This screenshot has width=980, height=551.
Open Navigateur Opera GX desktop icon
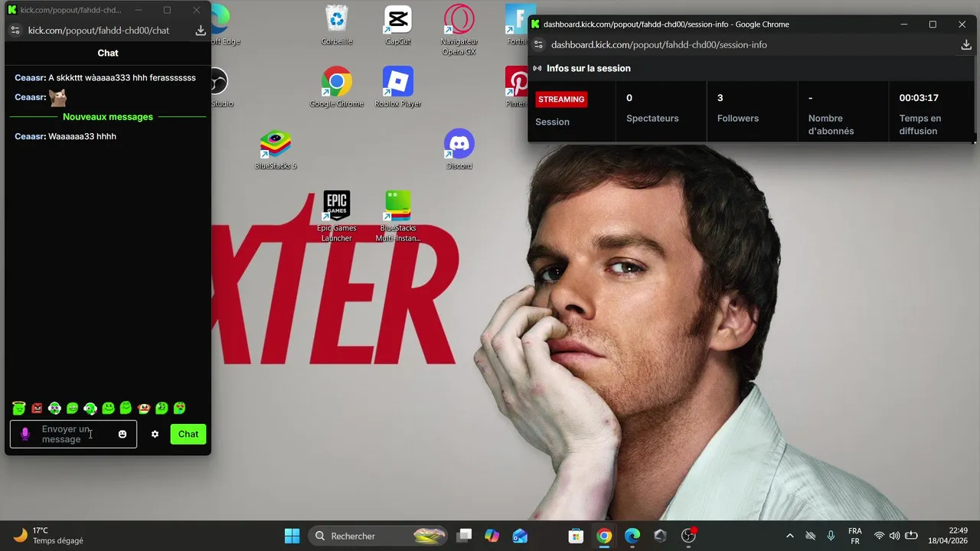459,30
